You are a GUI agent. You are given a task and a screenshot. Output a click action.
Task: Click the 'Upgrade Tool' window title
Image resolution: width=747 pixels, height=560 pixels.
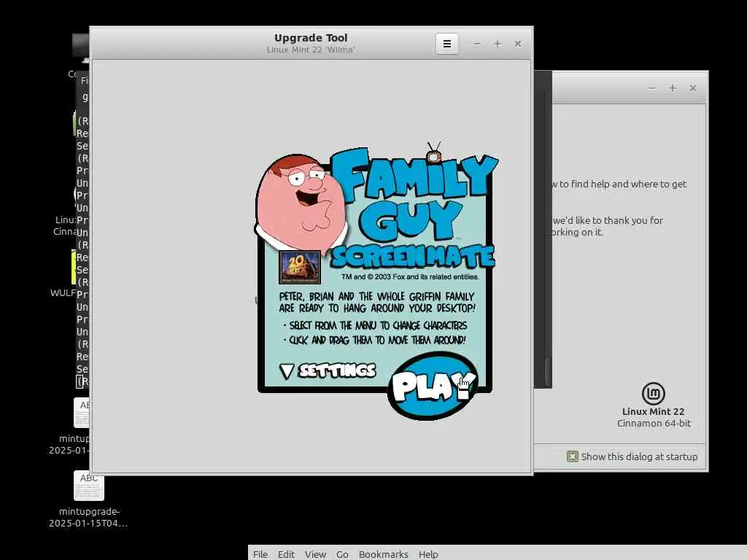pos(311,38)
